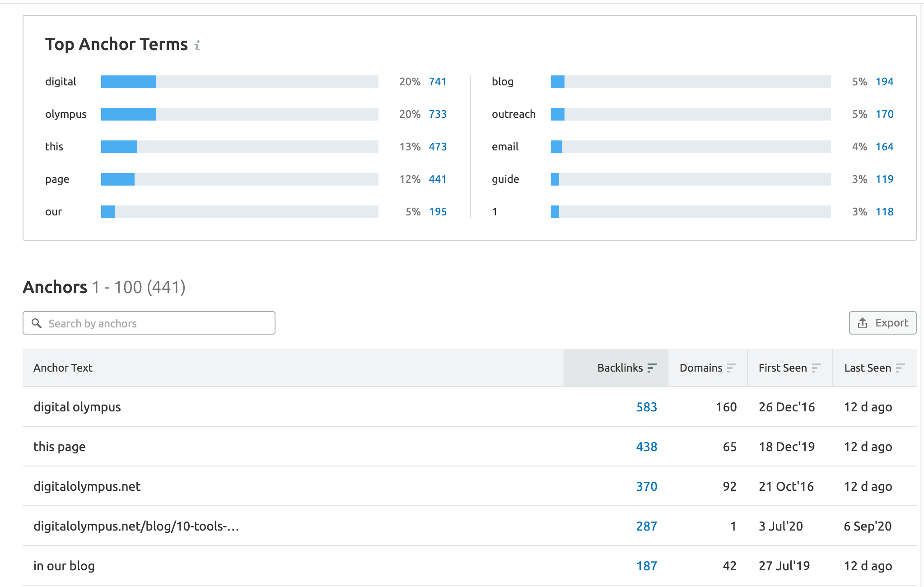This screenshot has height=587, width=924.
Task: Open the 473 count for this
Action: (438, 147)
